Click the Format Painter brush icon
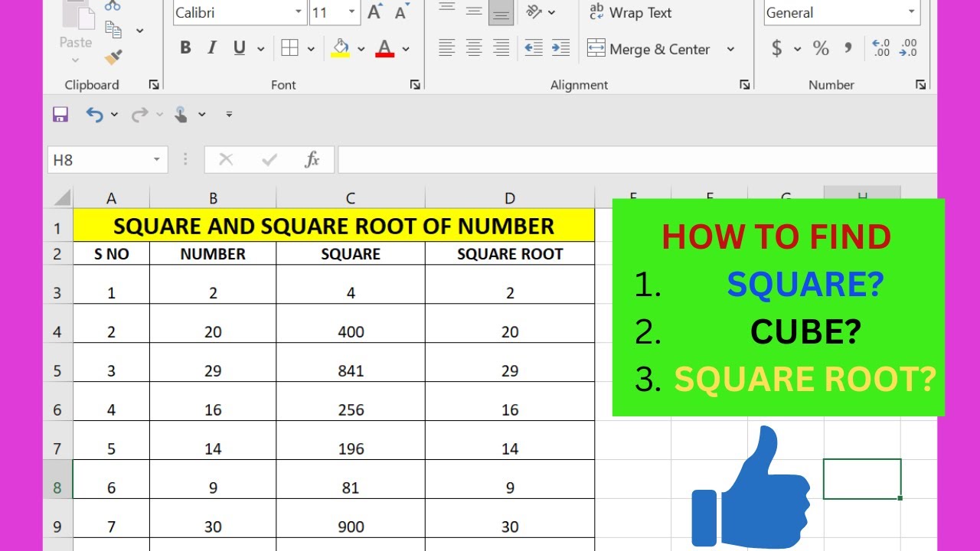 [113, 57]
